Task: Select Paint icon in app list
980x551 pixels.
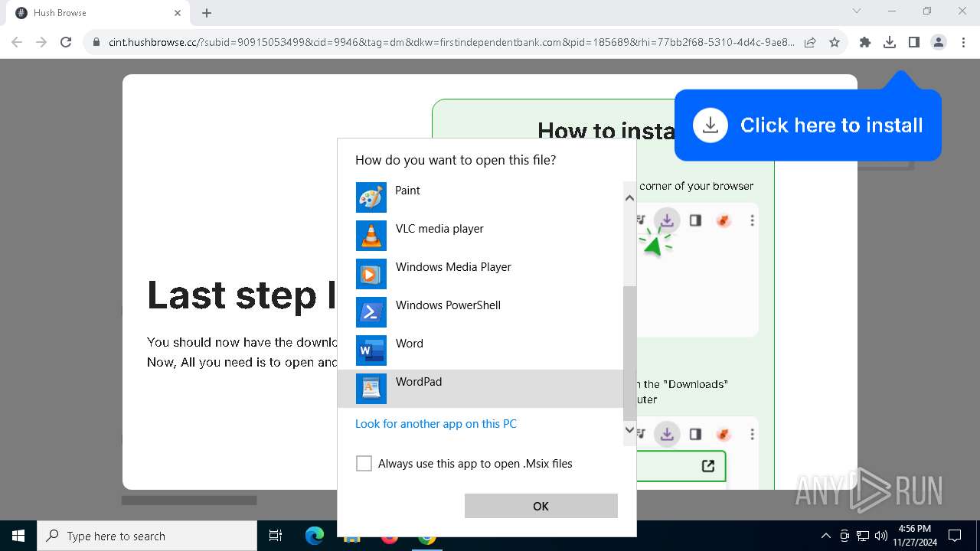Action: click(x=371, y=197)
